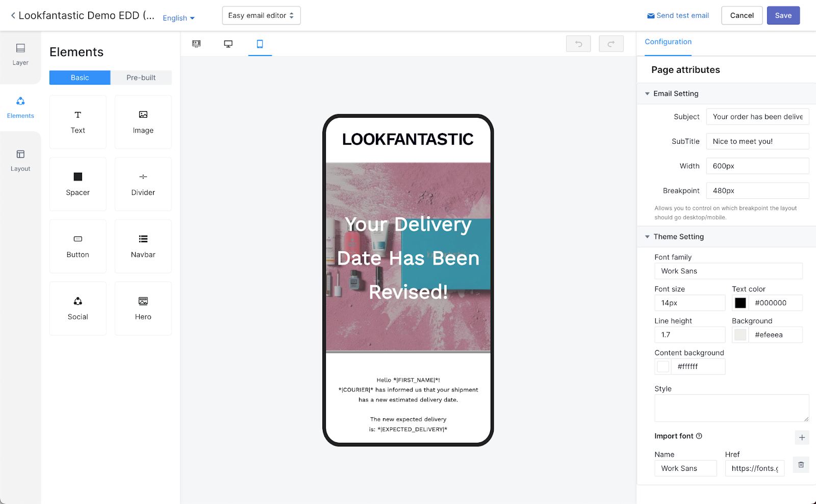This screenshot has height=504, width=816.
Task: Open the English language dropdown
Action: [178, 18]
